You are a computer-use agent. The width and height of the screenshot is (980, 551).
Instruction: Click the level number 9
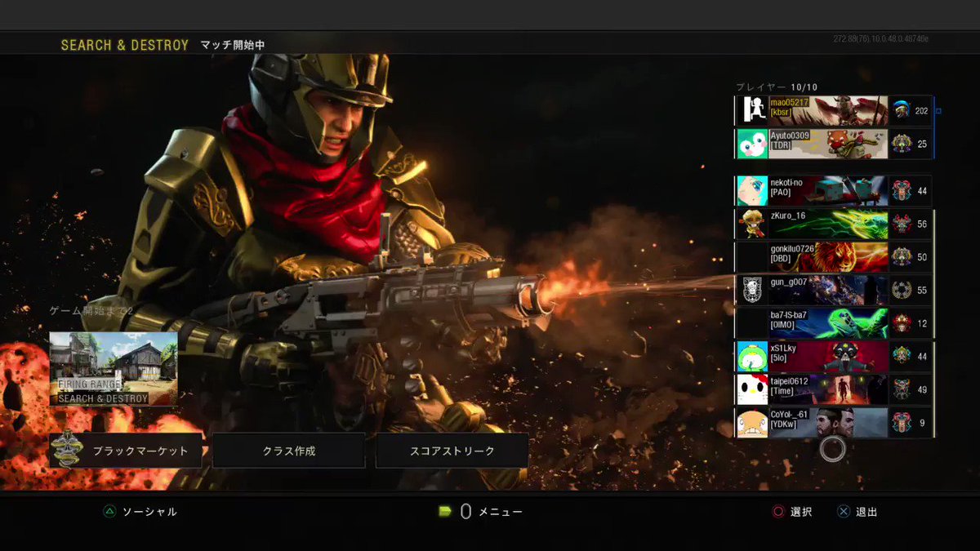pos(922,424)
